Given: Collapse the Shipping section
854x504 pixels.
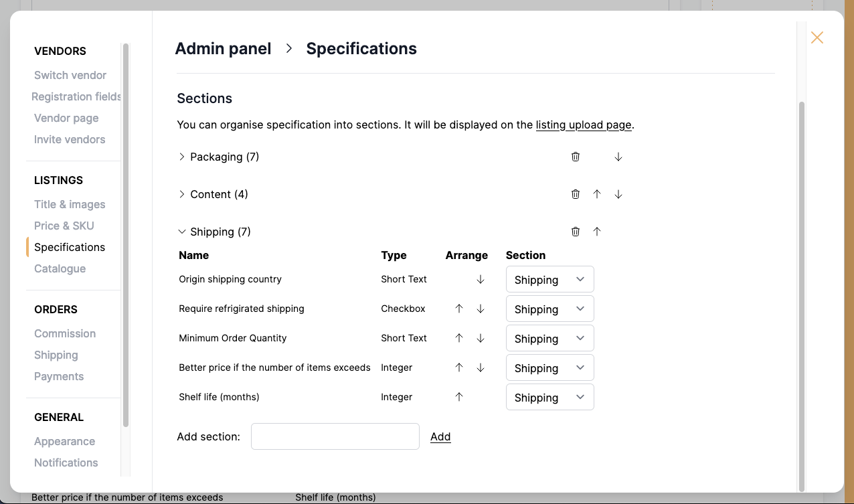Looking at the screenshot, I should click(x=181, y=231).
